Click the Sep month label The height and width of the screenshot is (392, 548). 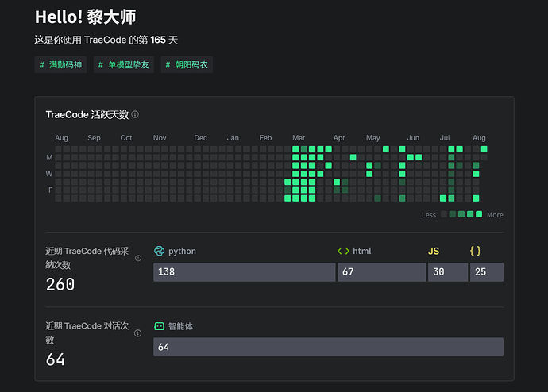point(94,138)
